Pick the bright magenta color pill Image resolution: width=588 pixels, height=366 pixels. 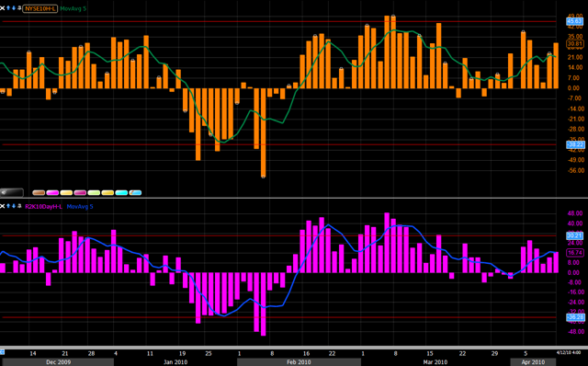tap(52, 193)
